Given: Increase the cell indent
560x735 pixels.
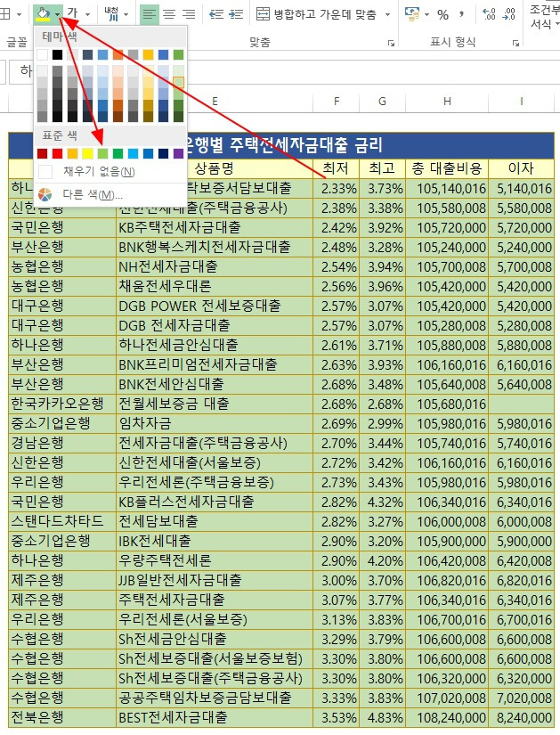Looking at the screenshot, I should [236, 15].
